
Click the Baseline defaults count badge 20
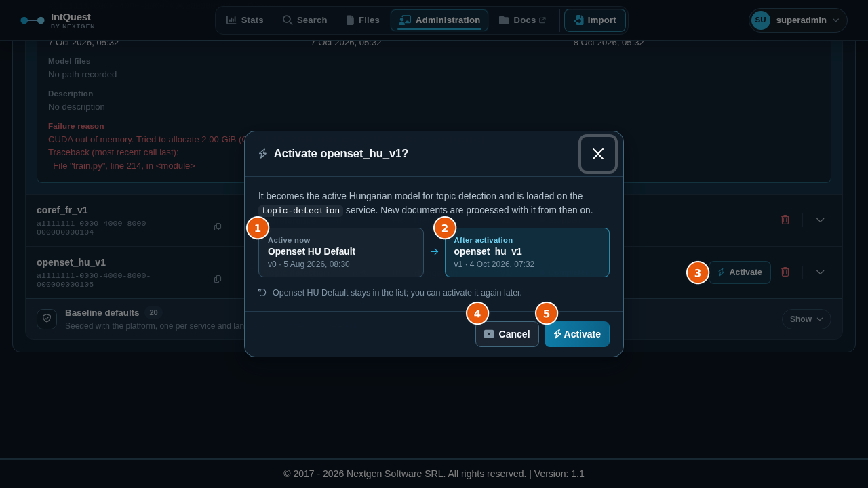[x=154, y=312]
